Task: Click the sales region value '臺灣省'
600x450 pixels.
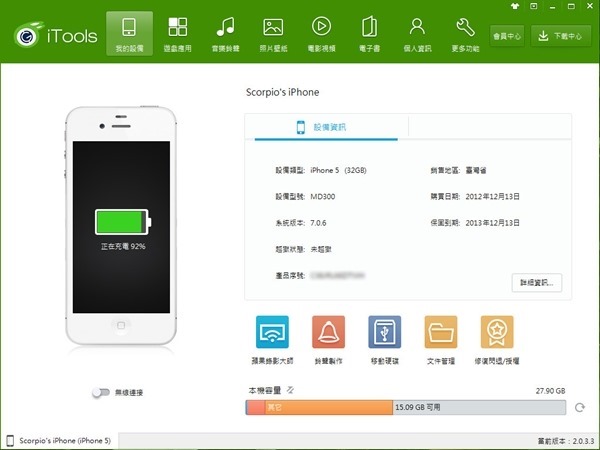Action: click(476, 170)
